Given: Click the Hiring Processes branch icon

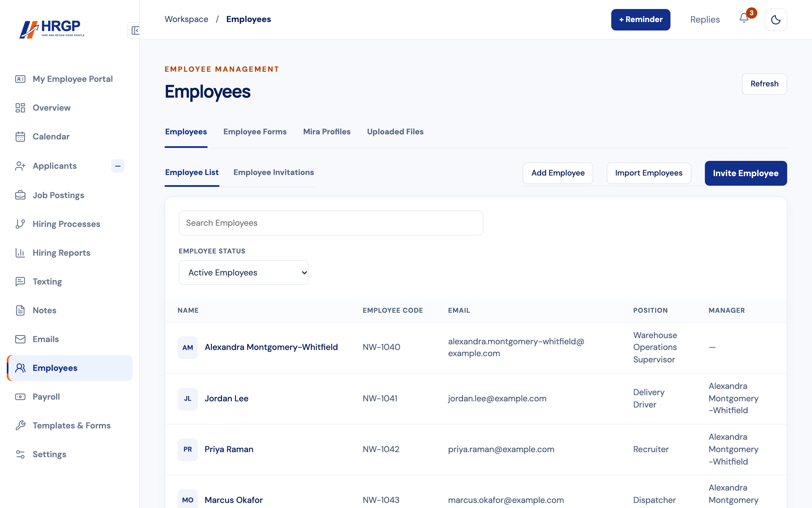Looking at the screenshot, I should [20, 224].
